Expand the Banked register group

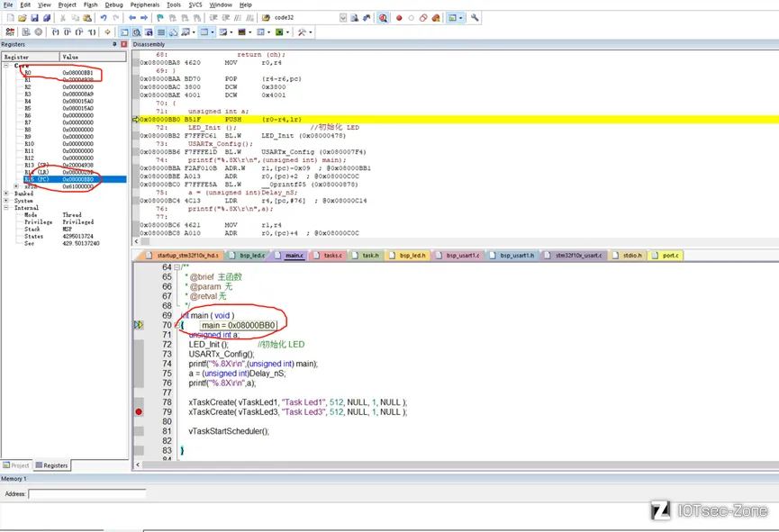(6, 194)
